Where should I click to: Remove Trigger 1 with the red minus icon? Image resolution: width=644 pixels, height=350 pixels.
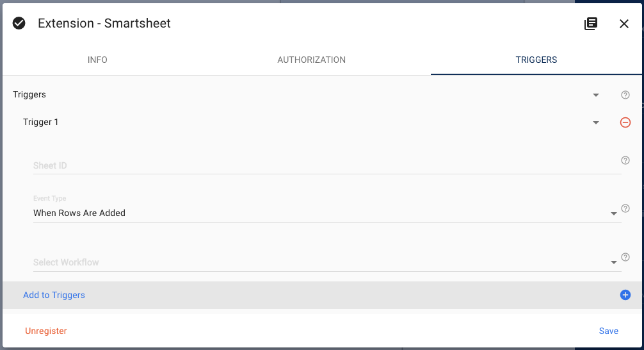point(625,122)
